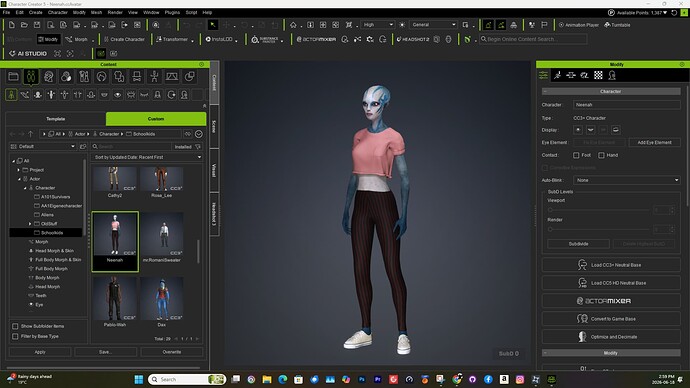This screenshot has height=388, width=690.
Task: Click the Transformer toolbar button
Action: coord(172,39)
